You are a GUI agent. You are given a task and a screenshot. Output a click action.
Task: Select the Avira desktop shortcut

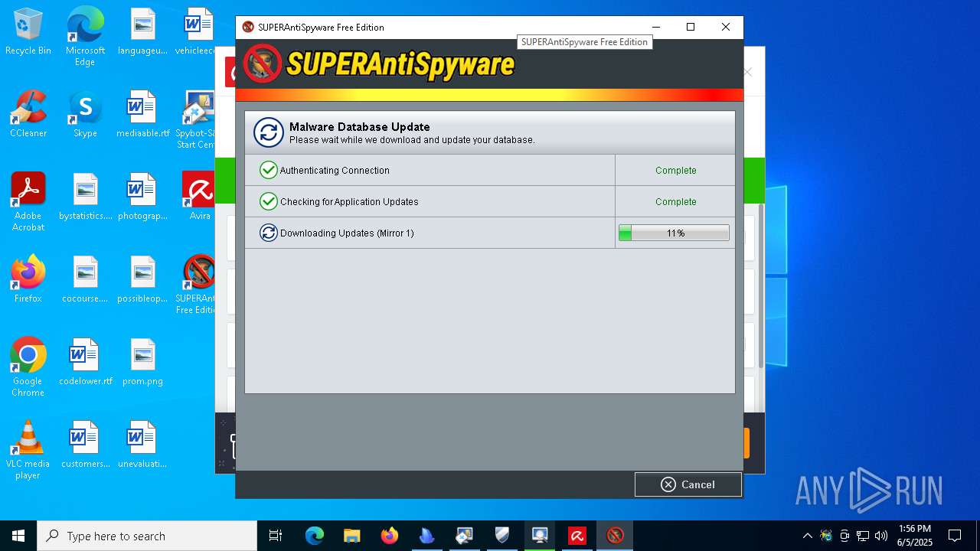click(x=199, y=197)
